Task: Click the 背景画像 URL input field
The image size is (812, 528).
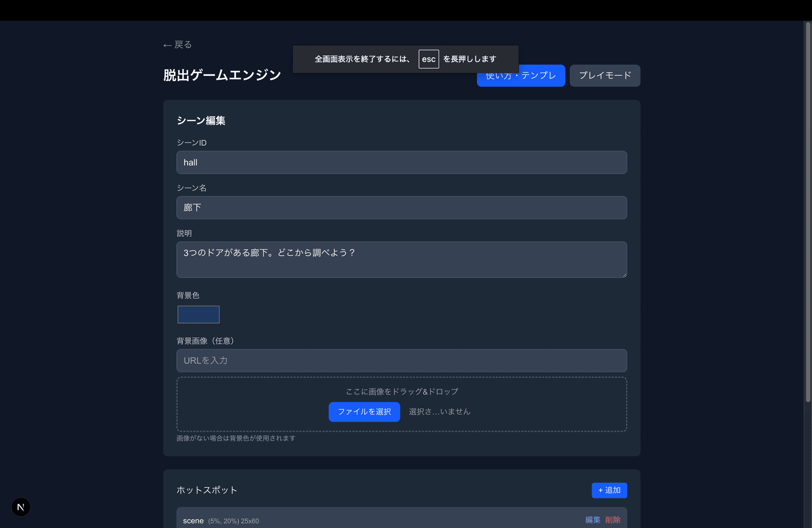Action: (401, 361)
